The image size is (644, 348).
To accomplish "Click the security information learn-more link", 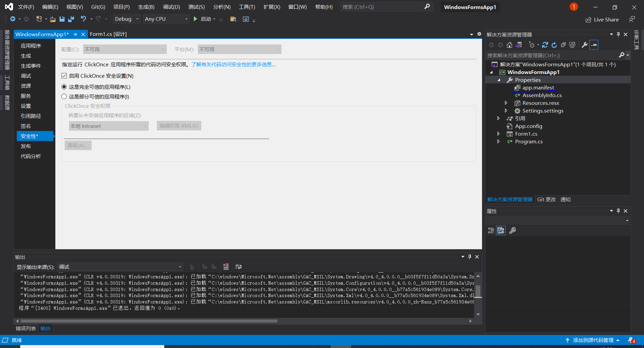I will 234,64.
